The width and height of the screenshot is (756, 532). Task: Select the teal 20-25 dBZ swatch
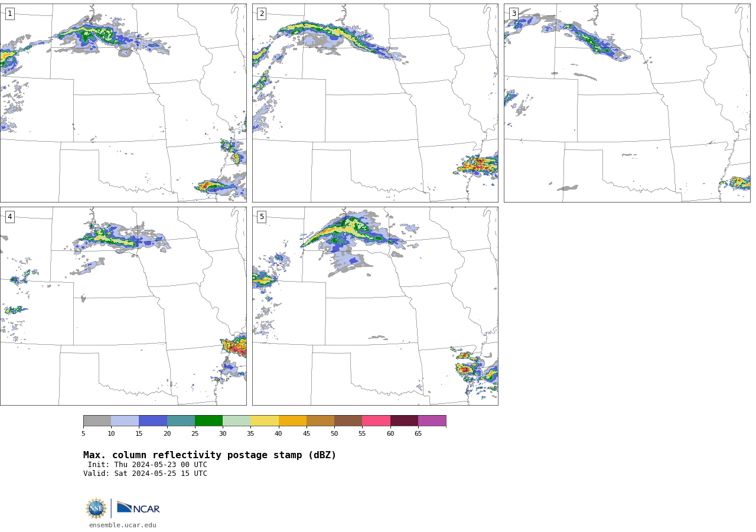[x=181, y=421]
